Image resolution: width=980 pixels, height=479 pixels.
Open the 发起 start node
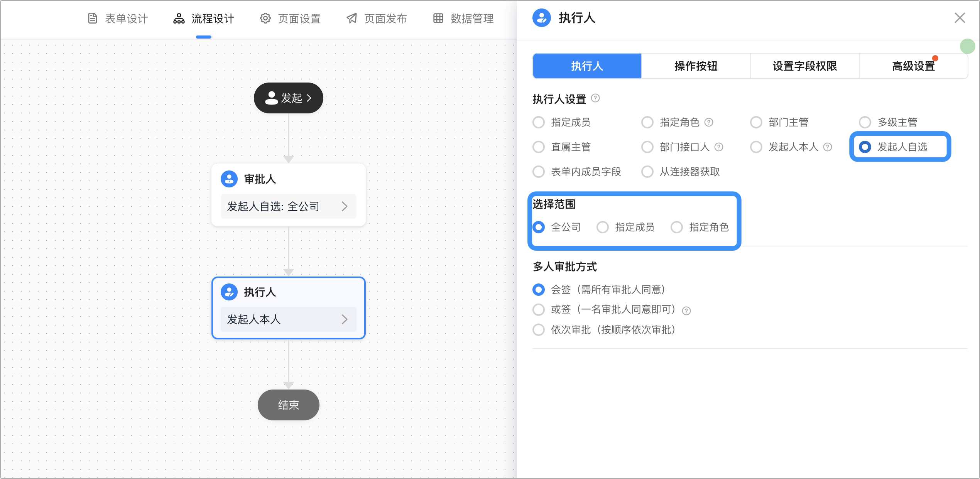click(289, 98)
